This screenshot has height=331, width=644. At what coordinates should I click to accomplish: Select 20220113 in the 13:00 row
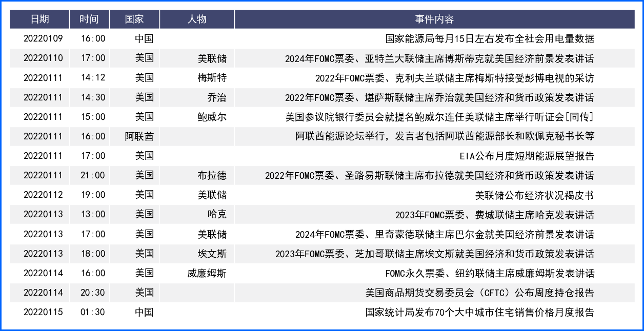pos(43,214)
